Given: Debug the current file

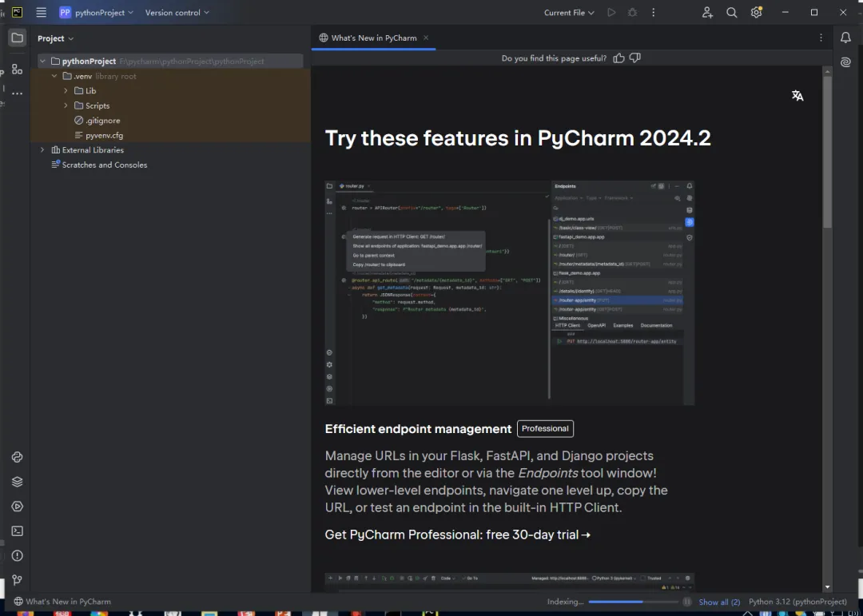Looking at the screenshot, I should pyautogui.click(x=632, y=13).
